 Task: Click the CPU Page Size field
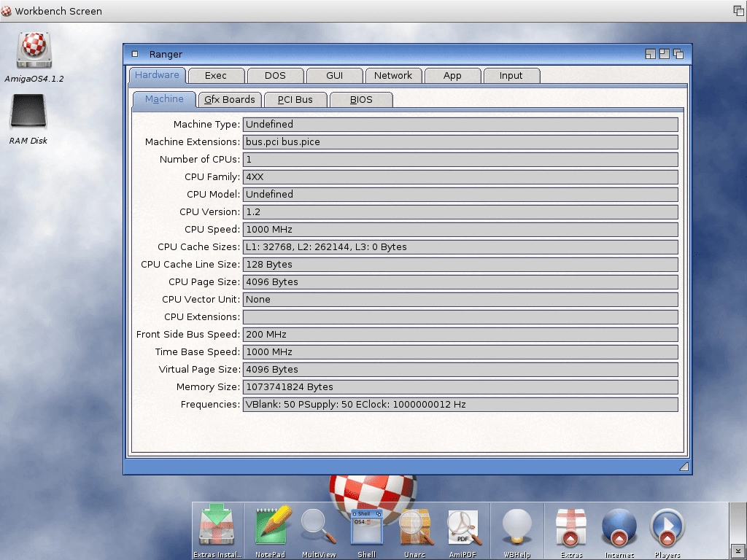[461, 282]
